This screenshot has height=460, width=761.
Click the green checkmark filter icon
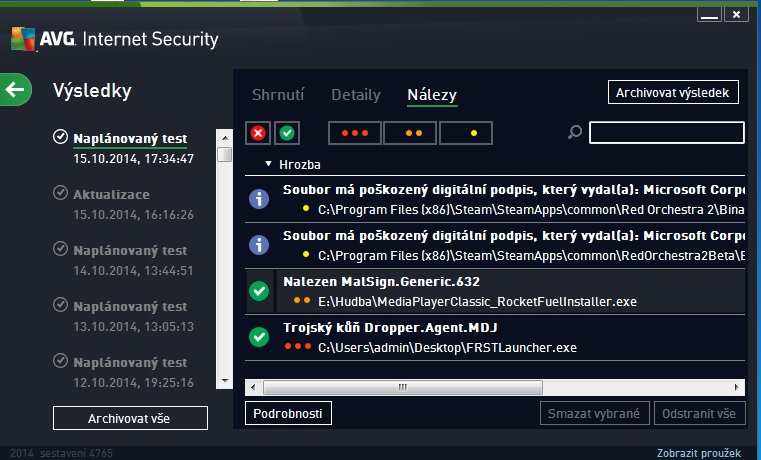287,133
